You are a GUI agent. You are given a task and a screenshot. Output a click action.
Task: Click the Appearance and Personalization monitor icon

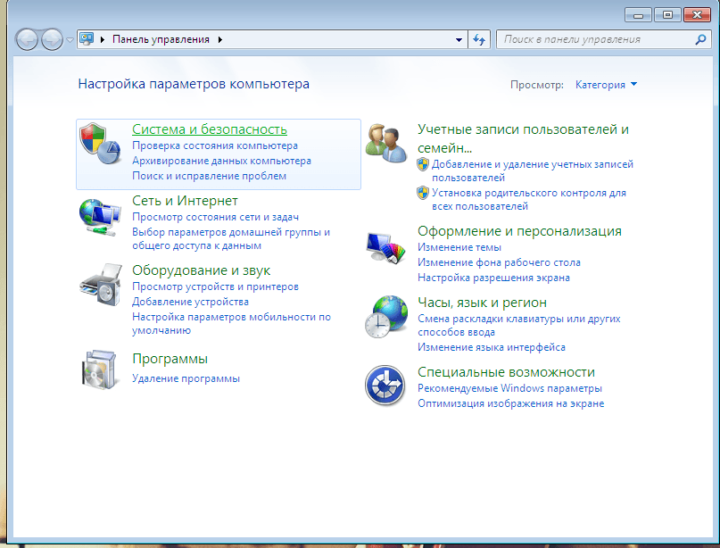pos(385,246)
